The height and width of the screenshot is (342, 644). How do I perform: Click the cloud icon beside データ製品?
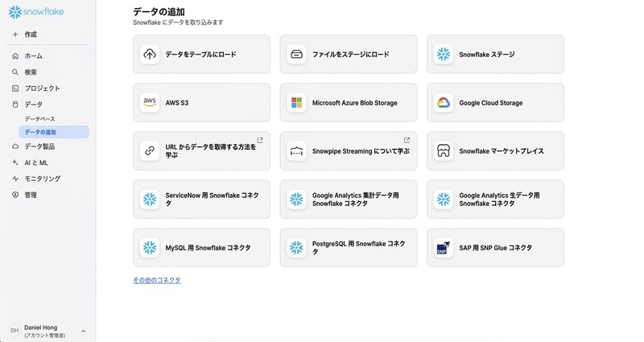(15, 146)
